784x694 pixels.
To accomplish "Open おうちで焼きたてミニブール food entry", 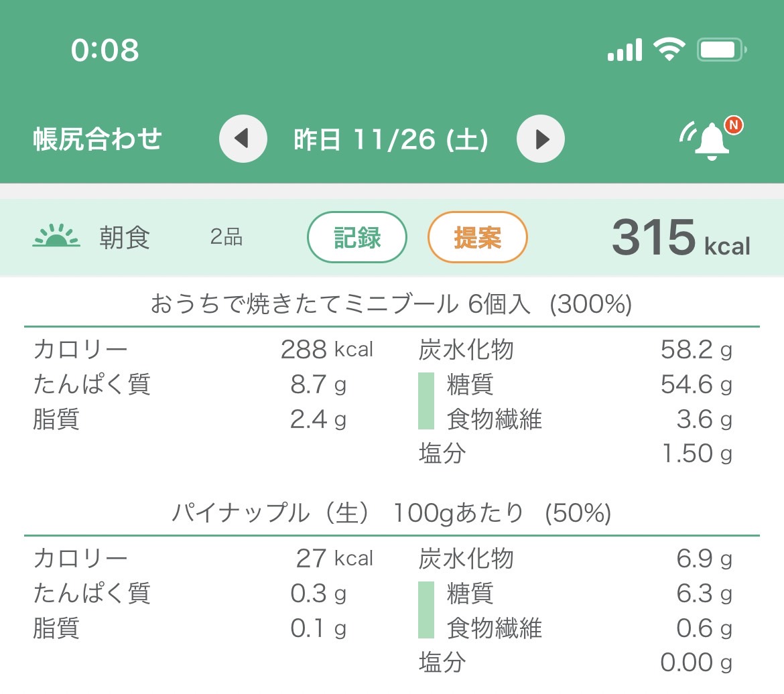I will tap(391, 303).
